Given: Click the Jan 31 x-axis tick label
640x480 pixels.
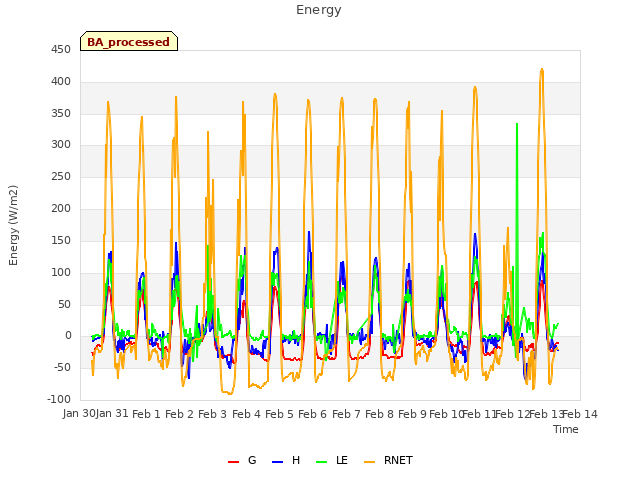Looking at the screenshot, I should click(x=112, y=414).
